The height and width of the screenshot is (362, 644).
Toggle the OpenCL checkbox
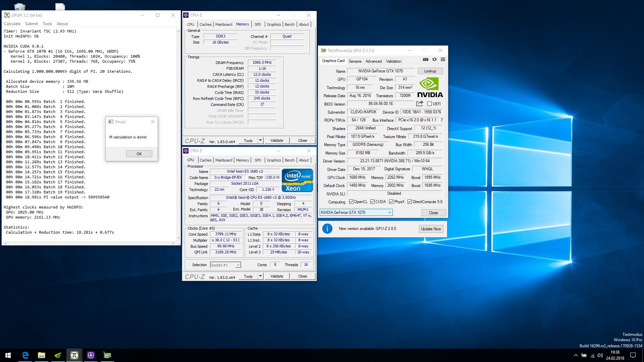click(351, 202)
